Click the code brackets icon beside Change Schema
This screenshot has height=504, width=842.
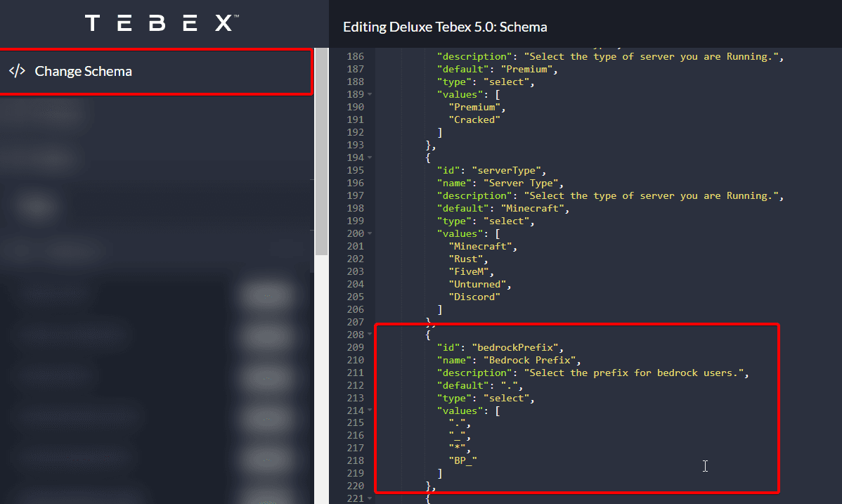coord(17,71)
